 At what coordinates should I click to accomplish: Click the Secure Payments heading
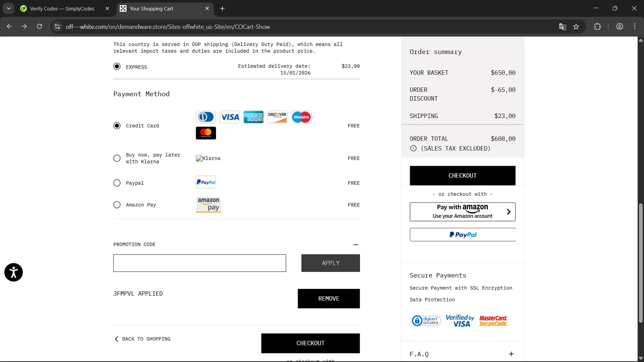pos(438,275)
